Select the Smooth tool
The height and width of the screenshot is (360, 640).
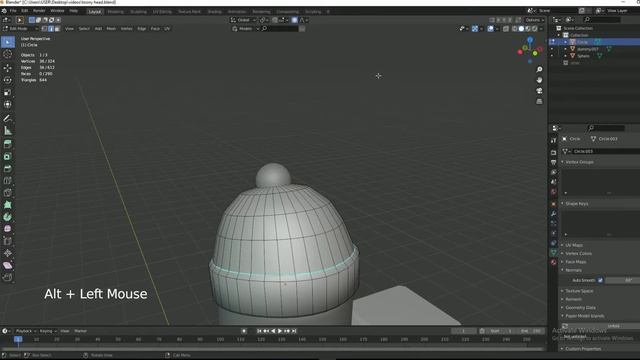(x=8, y=229)
